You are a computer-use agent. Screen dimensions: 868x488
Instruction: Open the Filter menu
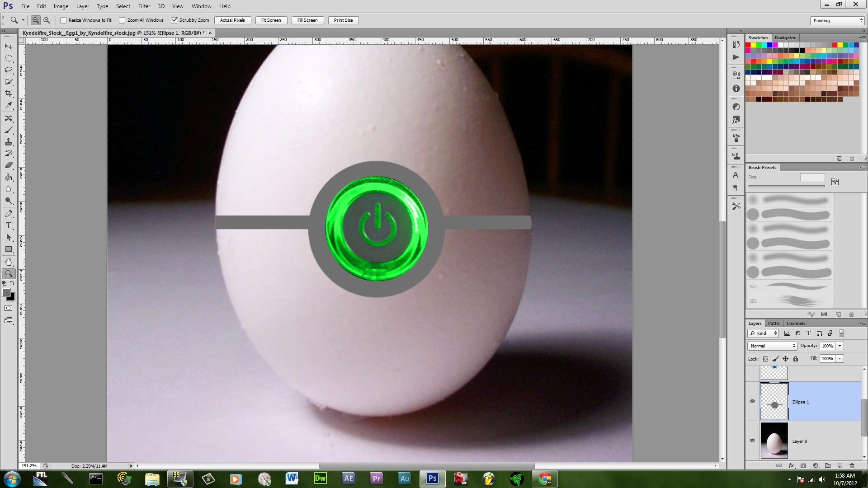click(x=144, y=6)
